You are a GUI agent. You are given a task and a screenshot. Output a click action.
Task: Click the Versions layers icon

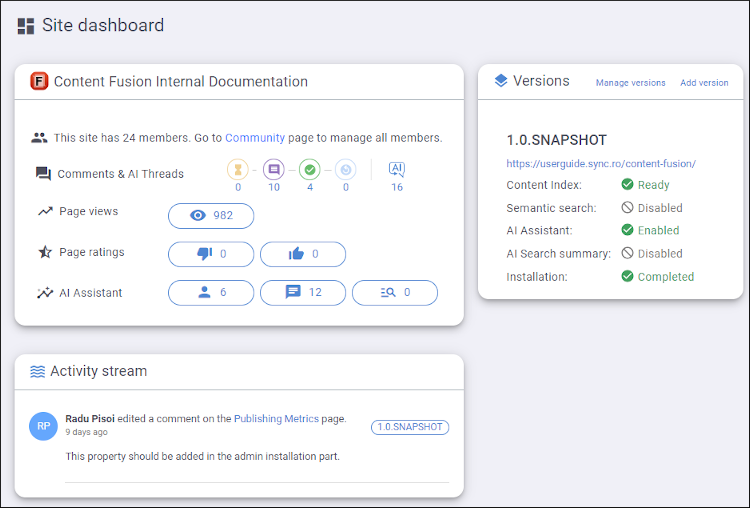point(501,81)
